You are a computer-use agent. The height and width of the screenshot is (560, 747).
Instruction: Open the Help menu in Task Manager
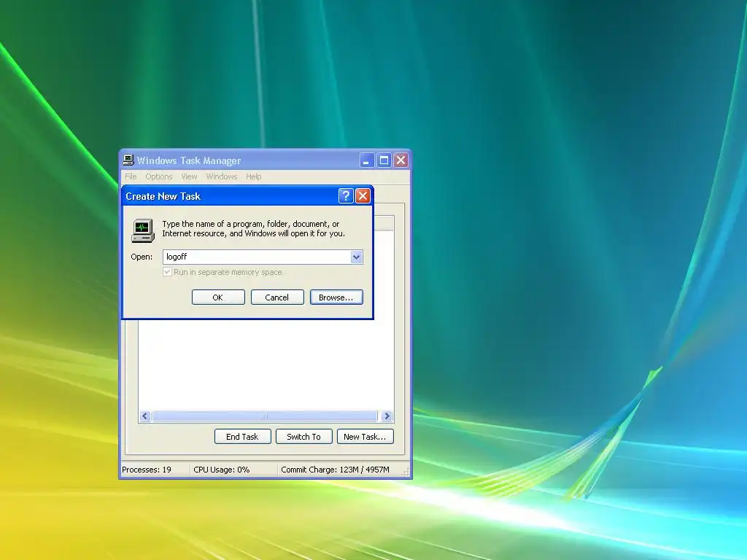point(253,176)
